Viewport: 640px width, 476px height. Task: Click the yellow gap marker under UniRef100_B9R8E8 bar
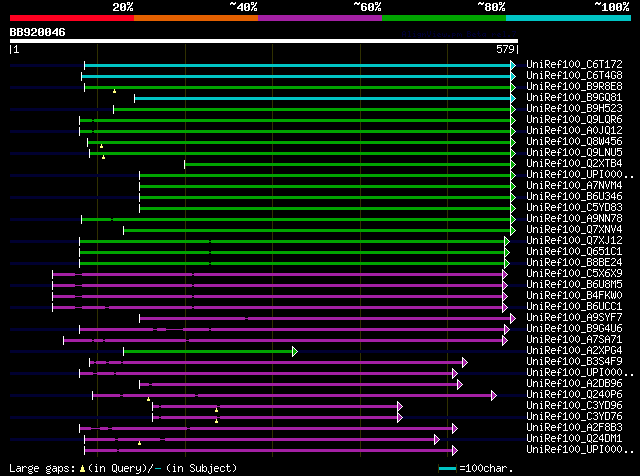point(114,91)
